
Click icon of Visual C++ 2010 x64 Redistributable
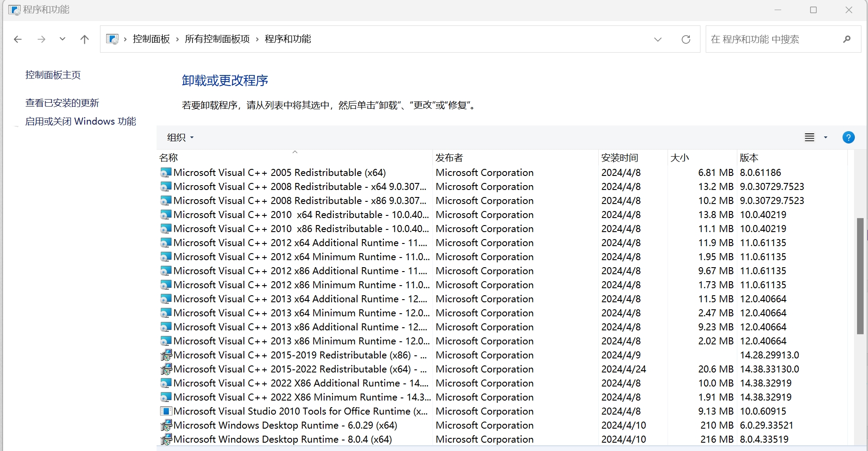coord(166,215)
